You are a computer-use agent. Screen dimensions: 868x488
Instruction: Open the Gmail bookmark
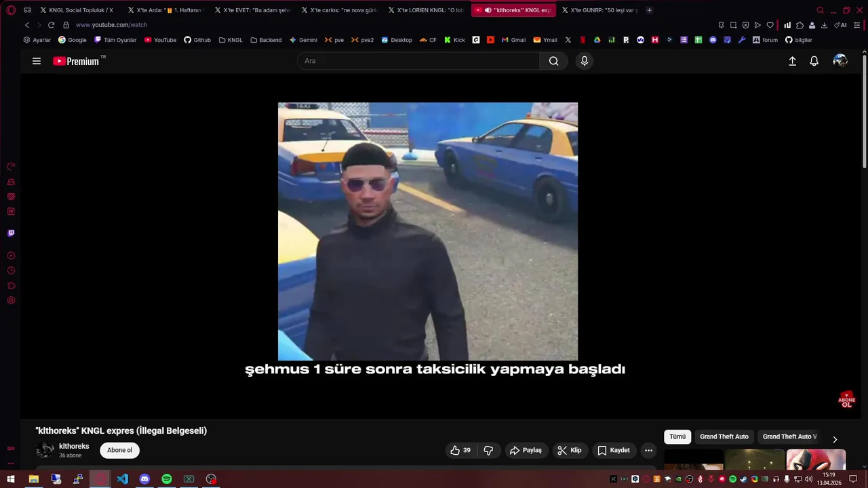point(513,40)
